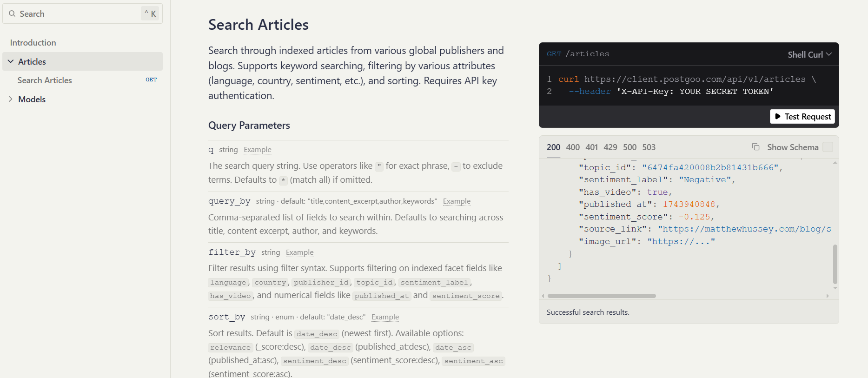Click the date_asc sort option tag
The image size is (868, 378).
click(x=453, y=347)
